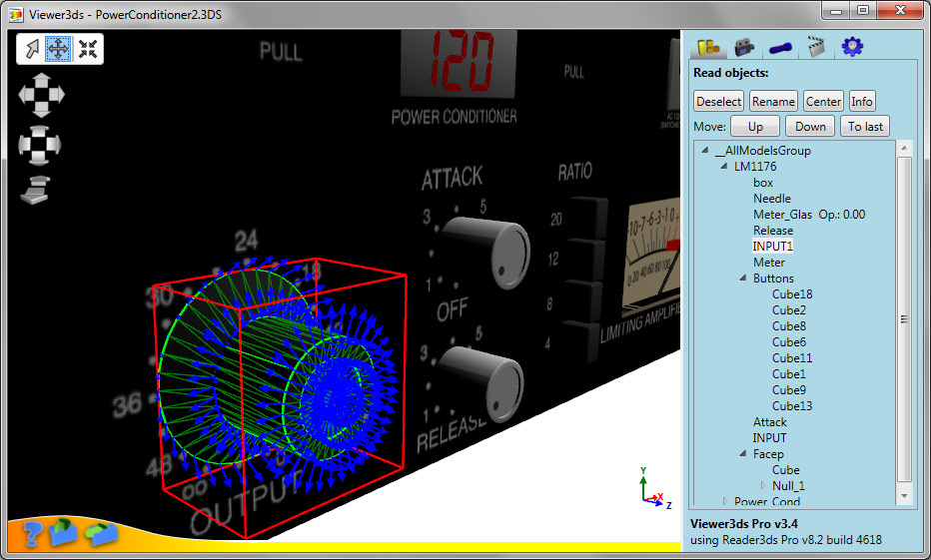This screenshot has height=560, width=931.
Task: Collapse the Facep tree node
Action: click(x=743, y=454)
